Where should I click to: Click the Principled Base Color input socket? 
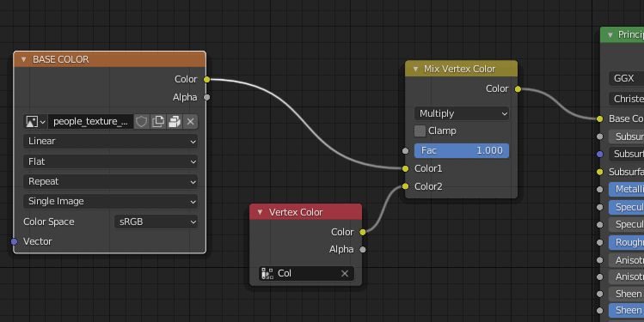pyautogui.click(x=599, y=119)
